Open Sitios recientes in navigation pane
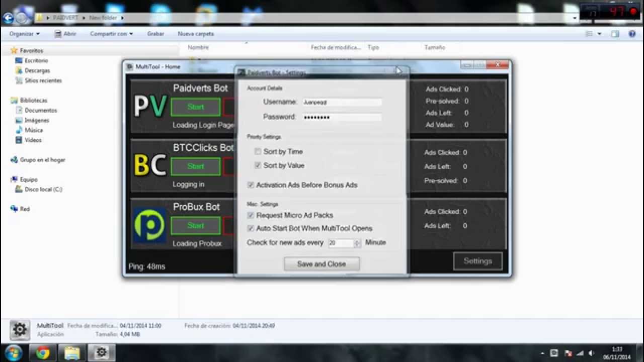644x362 pixels. 43,80
